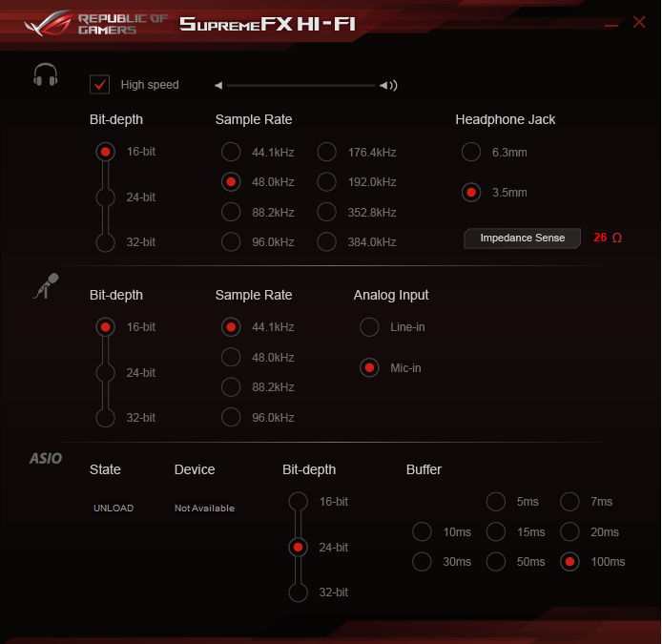This screenshot has height=644, width=662.
Task: Set ASIO bit-depth to 32-bit
Action: (298, 592)
